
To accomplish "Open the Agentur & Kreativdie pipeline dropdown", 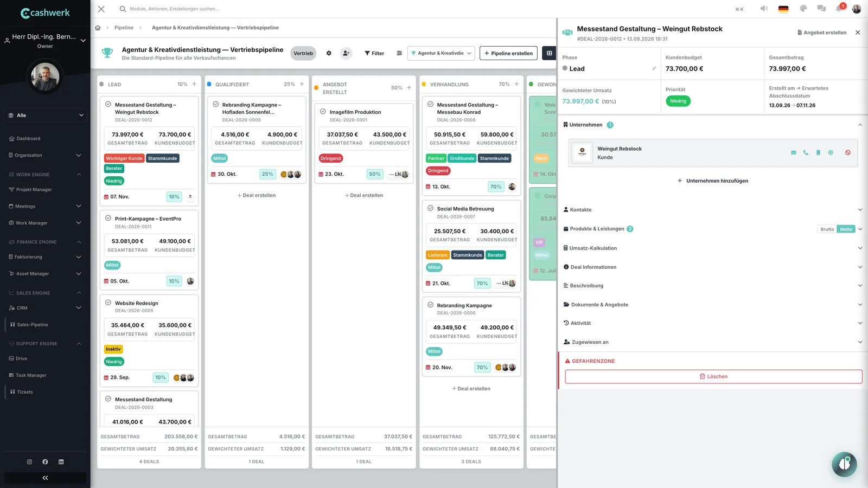I will tap(441, 53).
